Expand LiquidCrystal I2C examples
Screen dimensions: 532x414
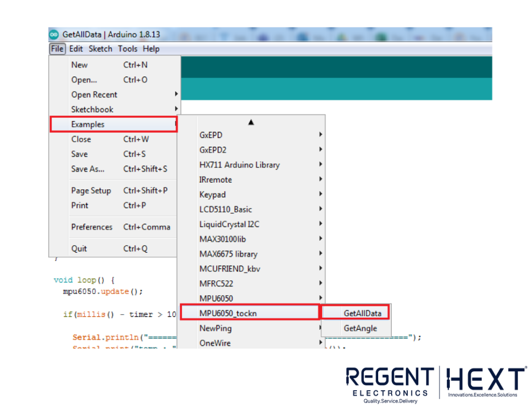pos(252,224)
